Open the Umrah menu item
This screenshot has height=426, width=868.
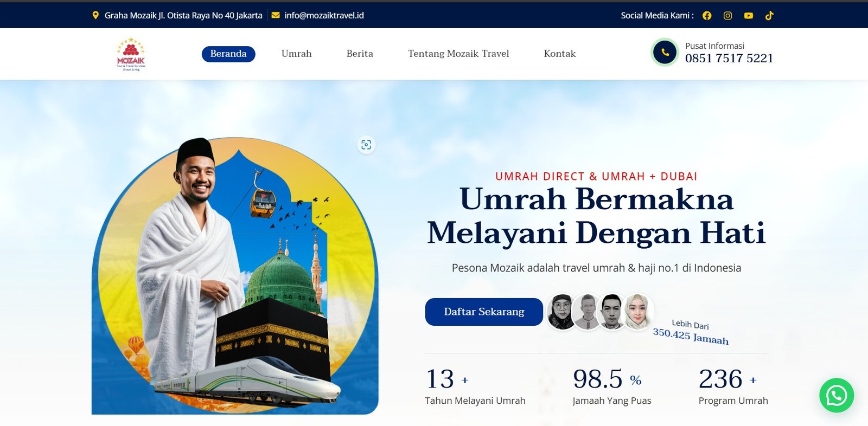point(297,54)
